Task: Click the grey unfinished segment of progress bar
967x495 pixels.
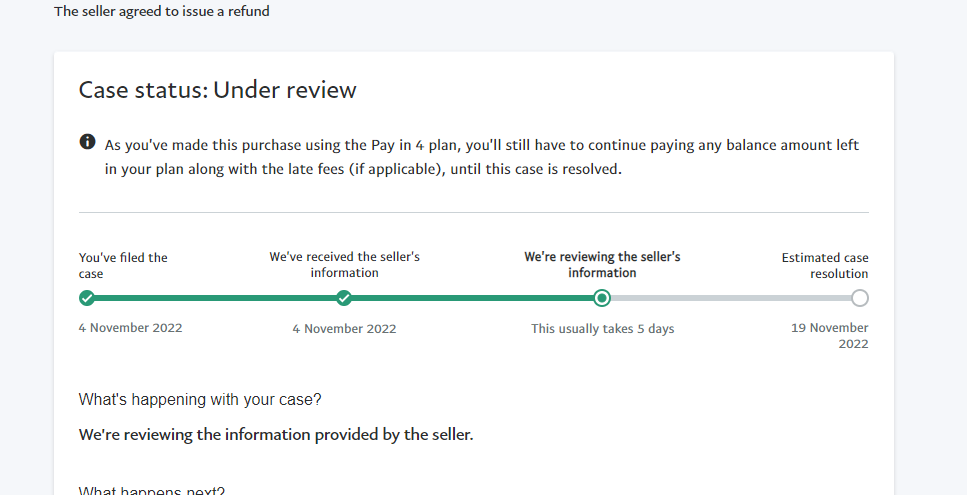Action: (731, 298)
